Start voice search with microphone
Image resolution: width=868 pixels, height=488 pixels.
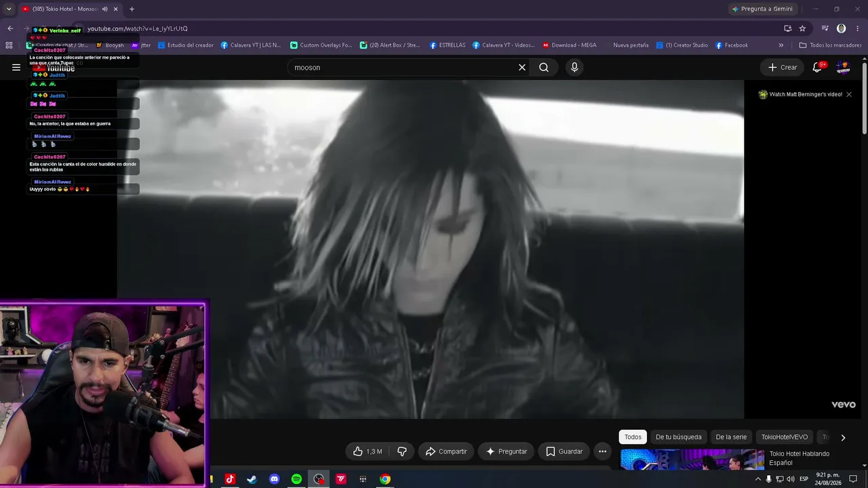coord(574,67)
